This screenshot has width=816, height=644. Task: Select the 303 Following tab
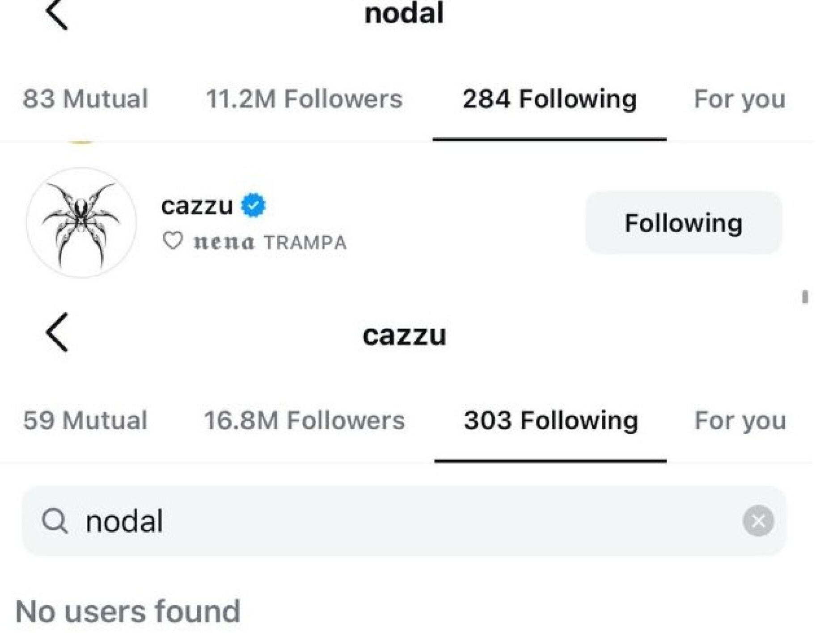tap(550, 420)
